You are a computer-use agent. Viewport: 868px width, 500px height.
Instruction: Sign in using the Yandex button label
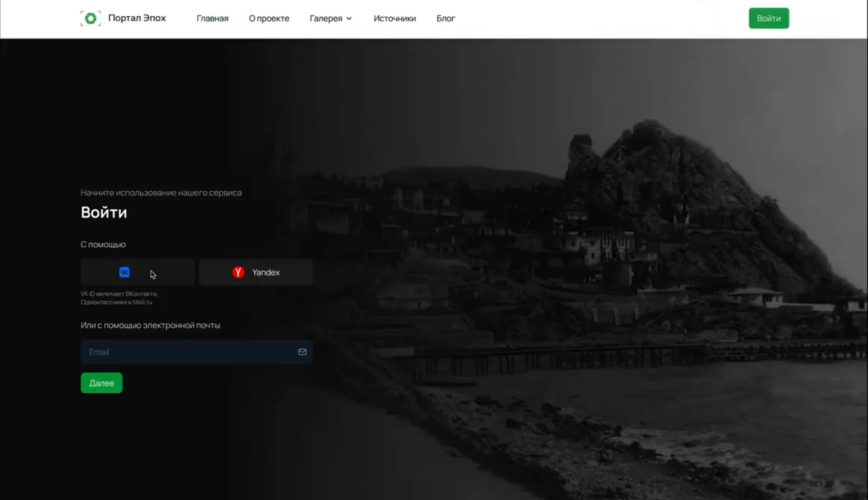266,272
